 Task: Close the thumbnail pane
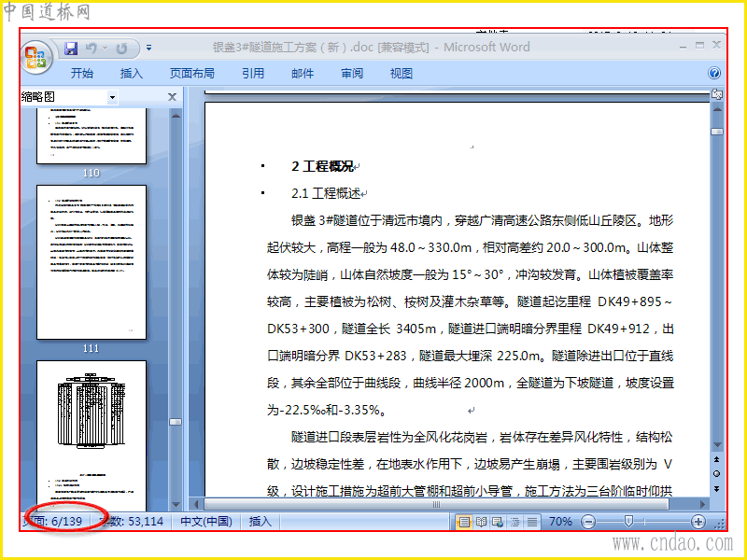coord(172,97)
